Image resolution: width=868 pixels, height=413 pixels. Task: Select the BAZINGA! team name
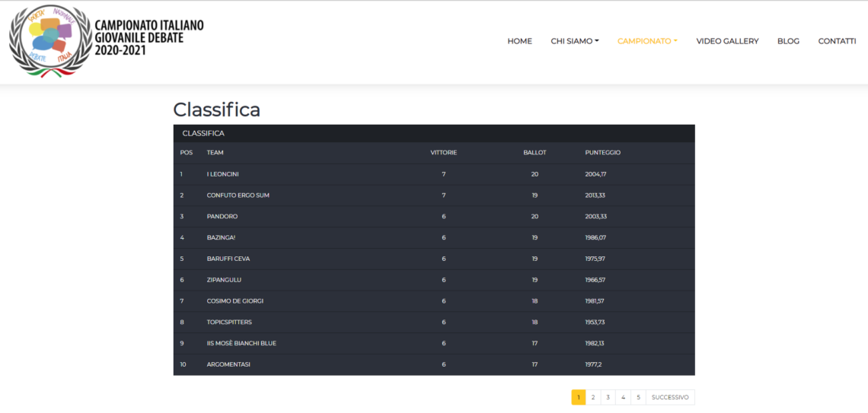(x=221, y=238)
